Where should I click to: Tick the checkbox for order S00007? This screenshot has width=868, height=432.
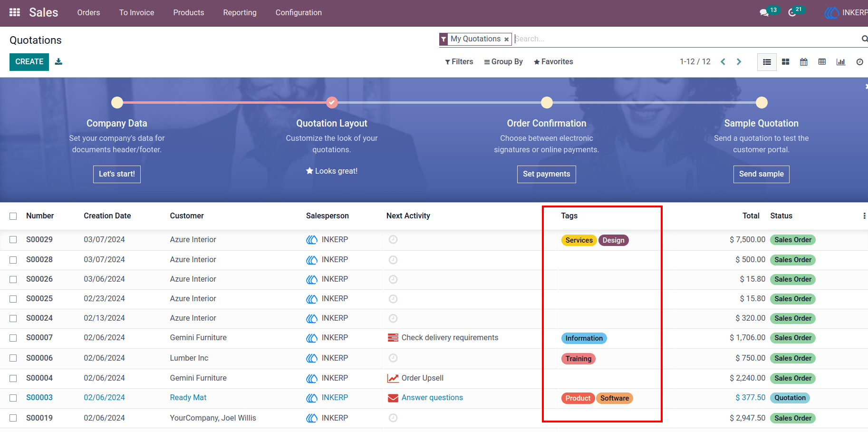coord(13,338)
